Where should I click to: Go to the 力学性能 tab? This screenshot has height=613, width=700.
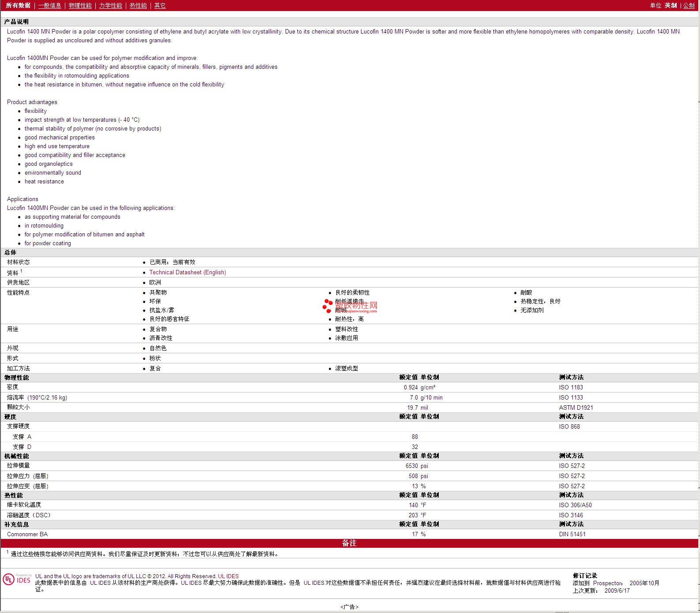(110, 5)
